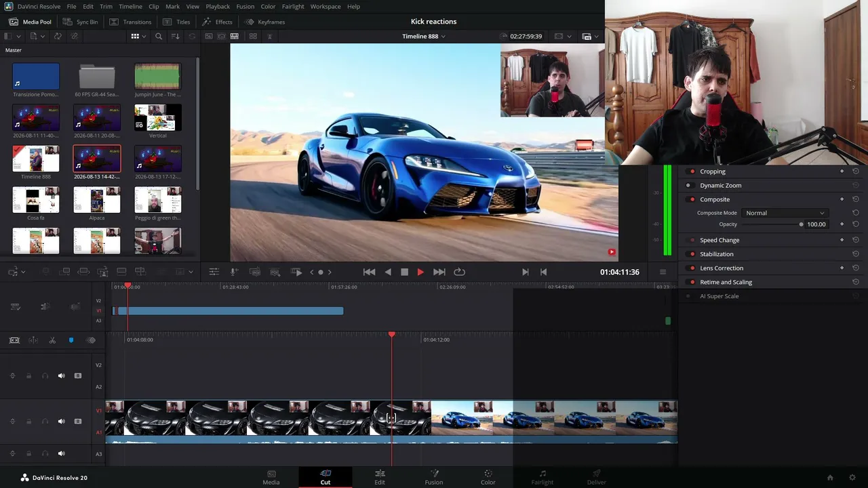Toggle the Speed Change switch
The height and width of the screenshot is (488, 868).
(x=692, y=240)
